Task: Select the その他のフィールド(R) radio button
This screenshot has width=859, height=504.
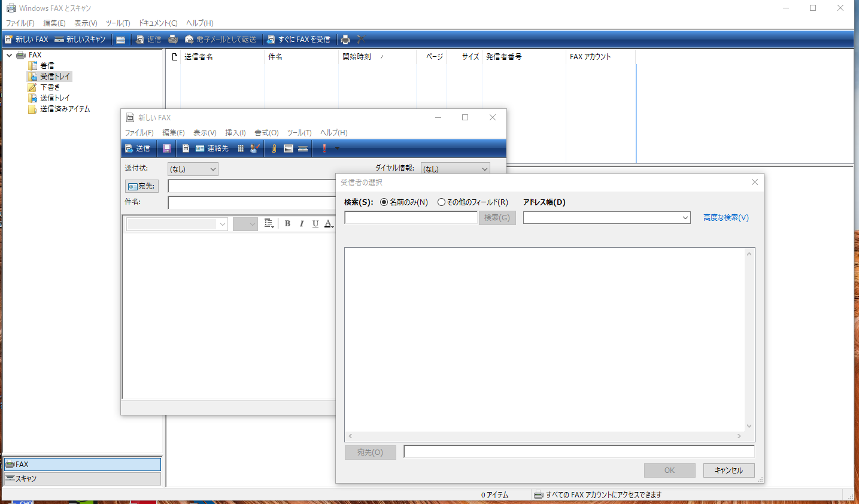Action: [x=473, y=202]
